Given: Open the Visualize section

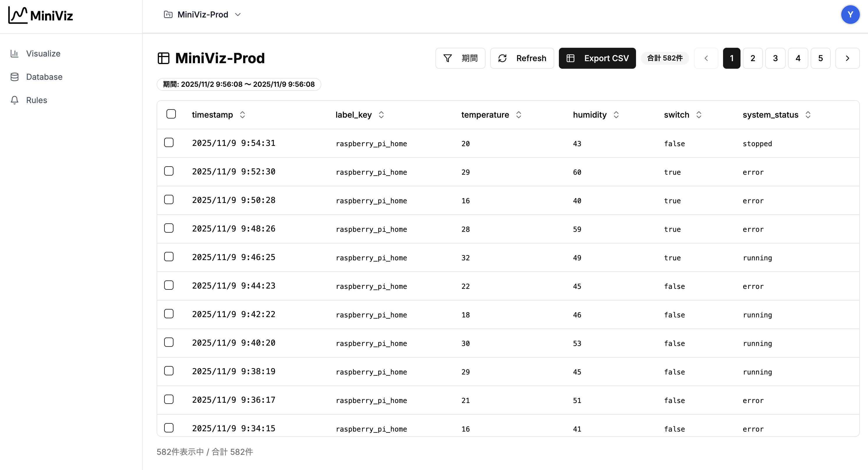Looking at the screenshot, I should (43, 54).
